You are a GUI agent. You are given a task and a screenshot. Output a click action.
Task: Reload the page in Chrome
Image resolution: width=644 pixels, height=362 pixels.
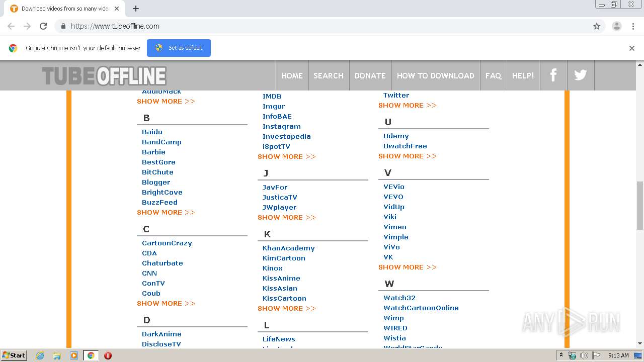point(43,26)
